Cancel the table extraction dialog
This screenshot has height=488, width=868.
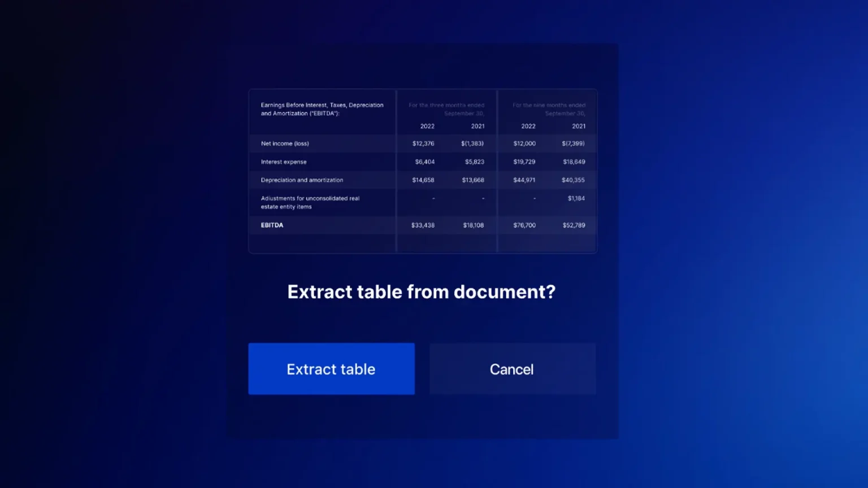tap(513, 369)
